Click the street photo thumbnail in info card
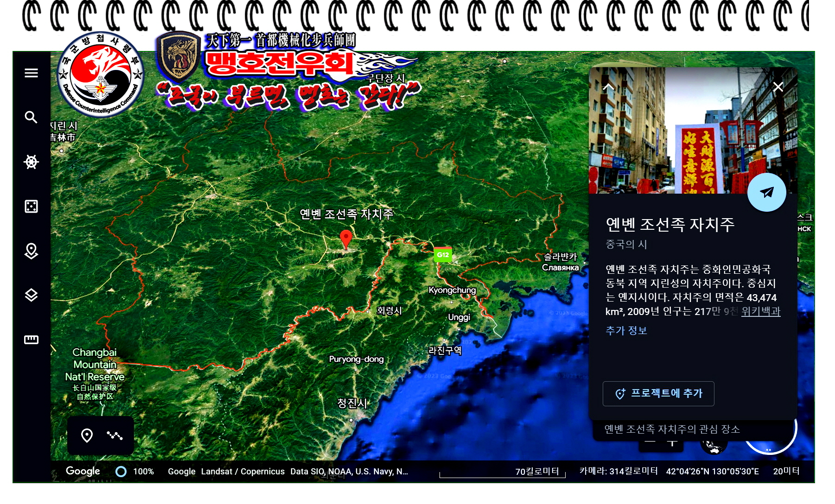This screenshot has height=504, width=835. click(693, 131)
